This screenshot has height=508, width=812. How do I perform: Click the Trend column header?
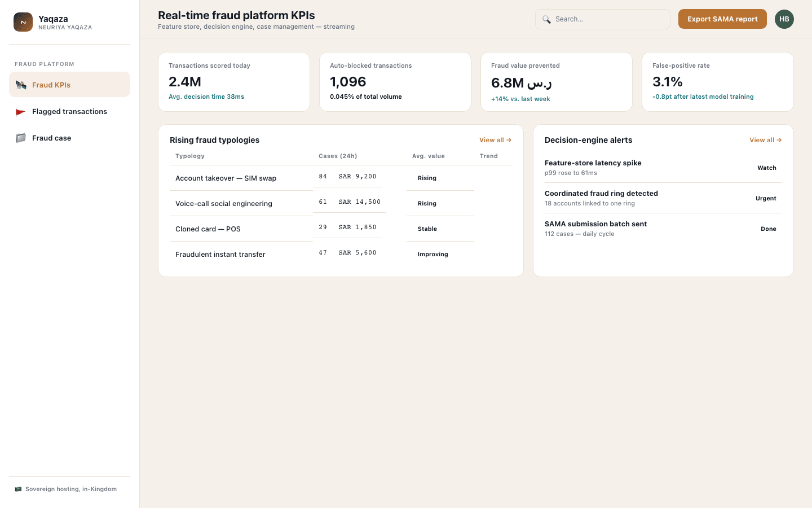pyautogui.click(x=489, y=156)
